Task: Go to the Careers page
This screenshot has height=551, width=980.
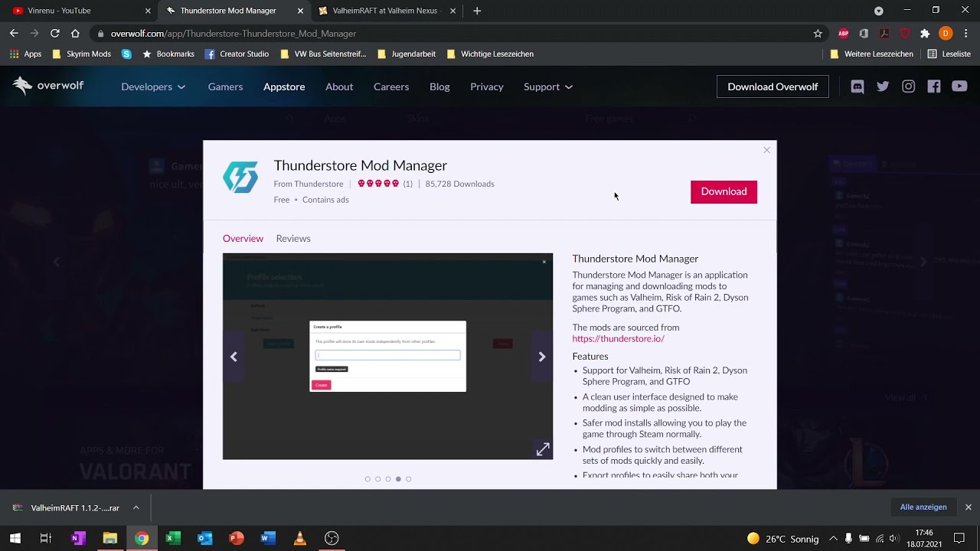Action: (391, 86)
